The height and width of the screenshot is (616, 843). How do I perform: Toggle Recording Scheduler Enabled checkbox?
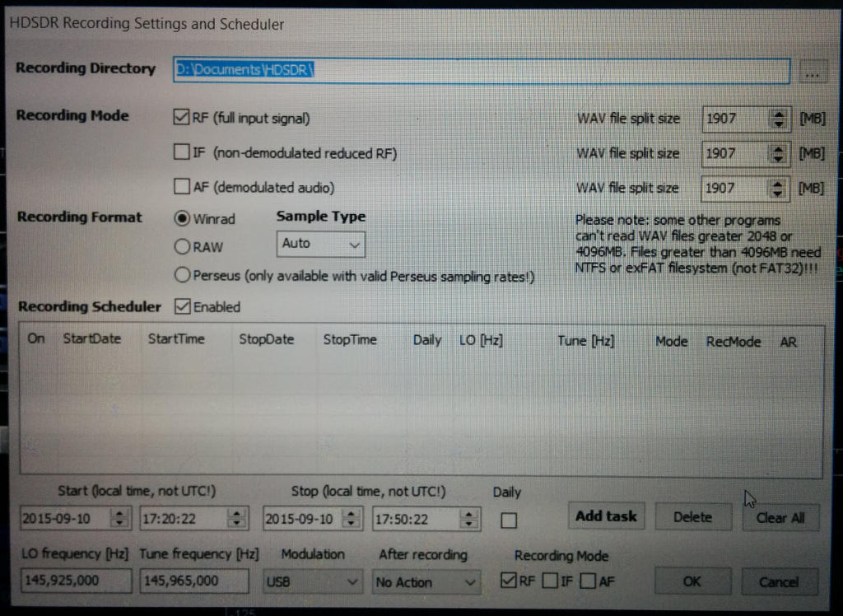click(x=182, y=306)
